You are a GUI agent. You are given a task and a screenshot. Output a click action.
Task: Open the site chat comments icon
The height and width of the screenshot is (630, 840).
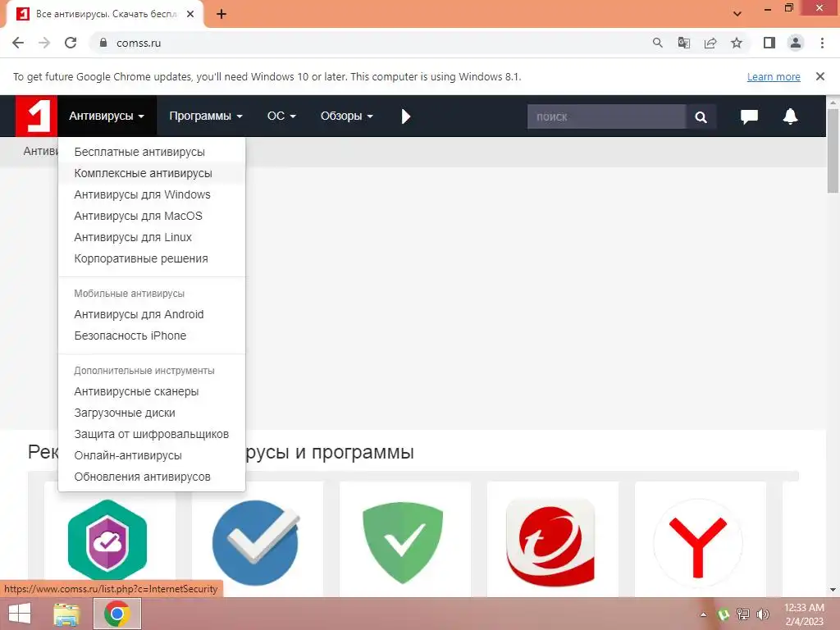tap(749, 116)
